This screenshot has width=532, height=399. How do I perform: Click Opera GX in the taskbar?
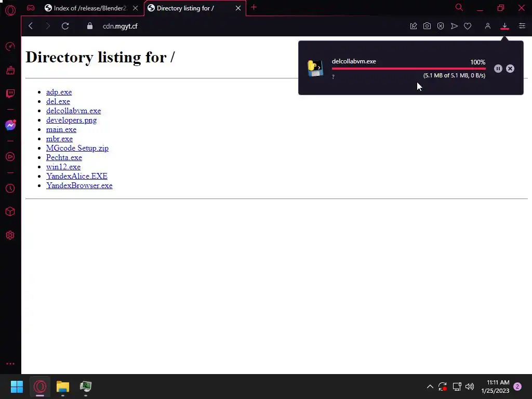click(39, 387)
